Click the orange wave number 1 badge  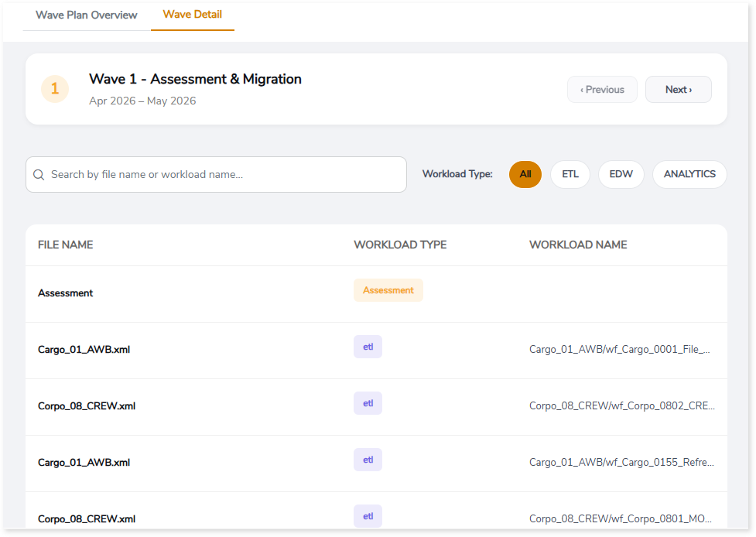click(x=55, y=89)
